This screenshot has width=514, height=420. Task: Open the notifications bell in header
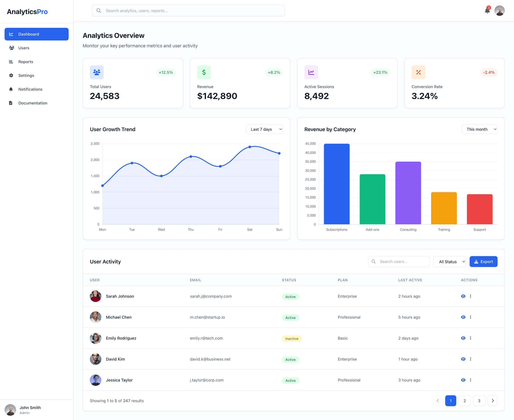487,11
